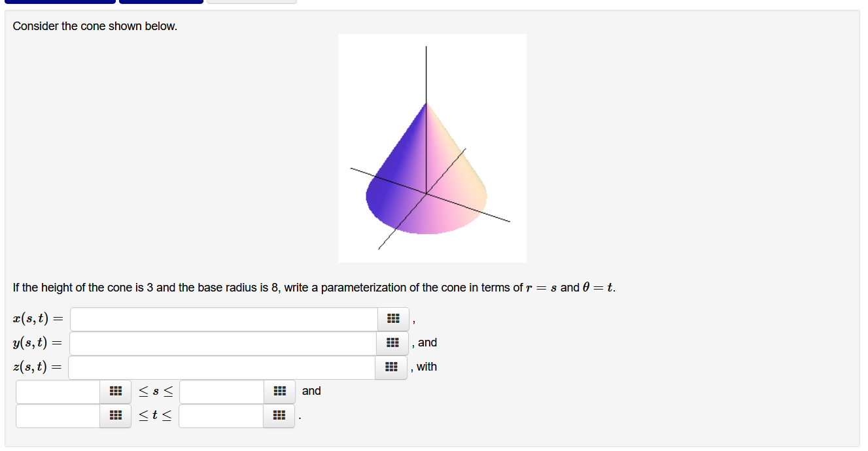Click inside the y(s,t) answer box
Screen dimensions: 868x451
tap(222, 342)
